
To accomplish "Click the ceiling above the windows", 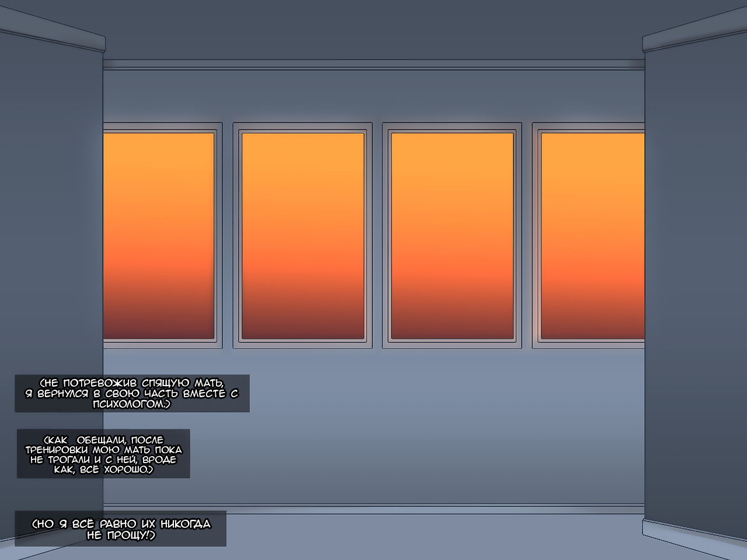I will coord(373,29).
